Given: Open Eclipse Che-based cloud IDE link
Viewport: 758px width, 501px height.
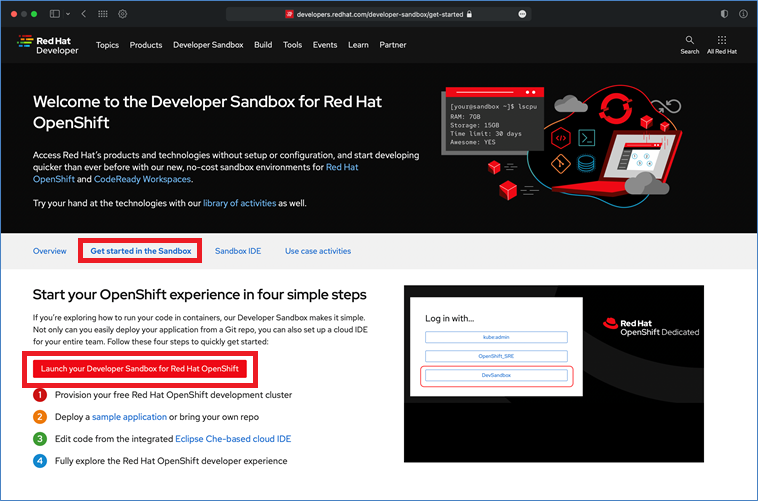Looking at the screenshot, I should 233,439.
